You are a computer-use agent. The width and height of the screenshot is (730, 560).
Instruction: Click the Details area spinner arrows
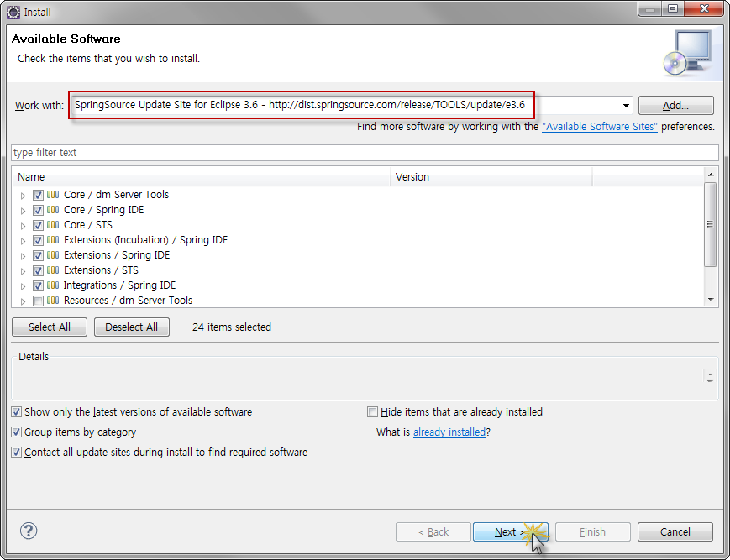click(x=710, y=377)
